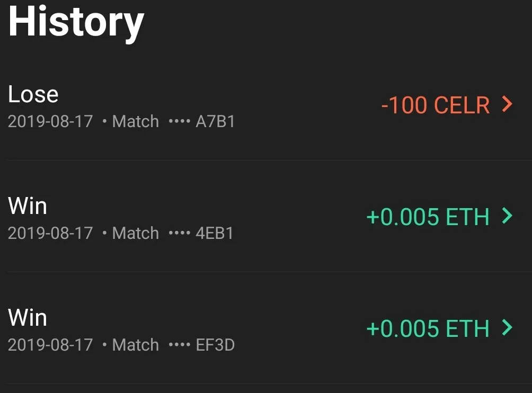Select the +0.005 ETH amount for match EF3D

pyautogui.click(x=428, y=329)
